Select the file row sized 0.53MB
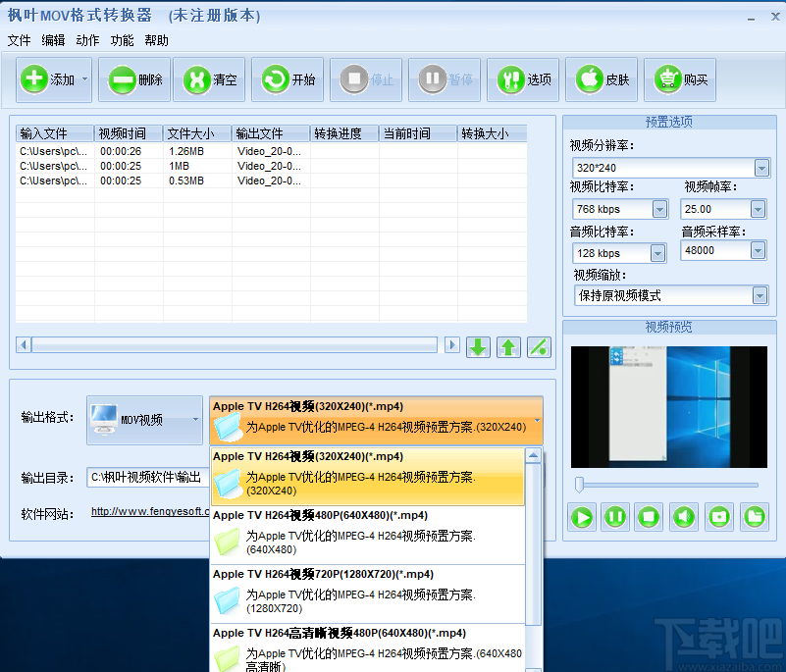The width and height of the screenshot is (786, 672). click(271, 181)
